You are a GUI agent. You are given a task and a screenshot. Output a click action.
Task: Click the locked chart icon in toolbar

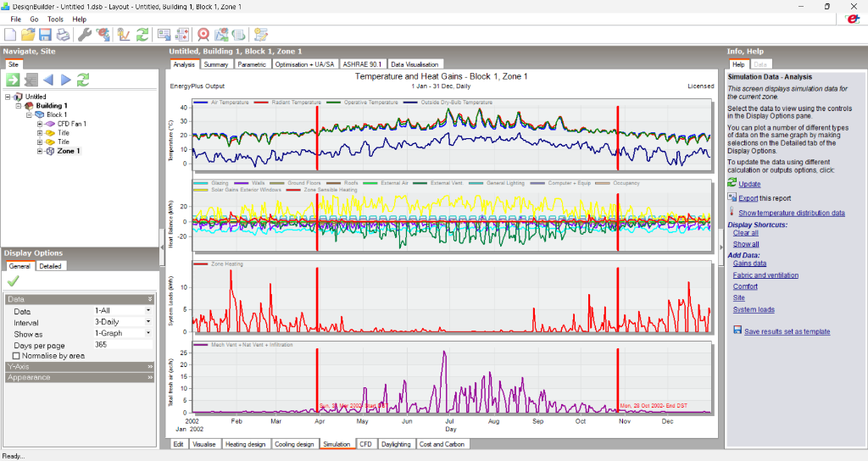[124, 34]
